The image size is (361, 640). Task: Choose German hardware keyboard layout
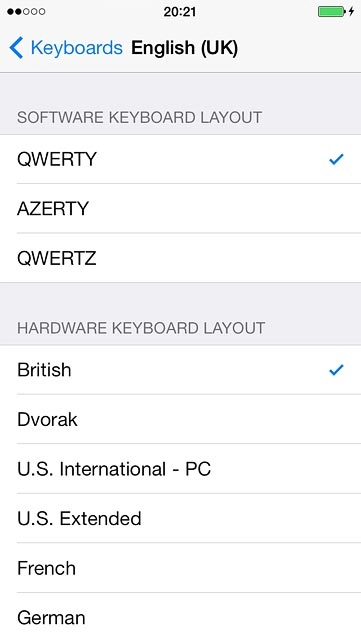click(180, 617)
